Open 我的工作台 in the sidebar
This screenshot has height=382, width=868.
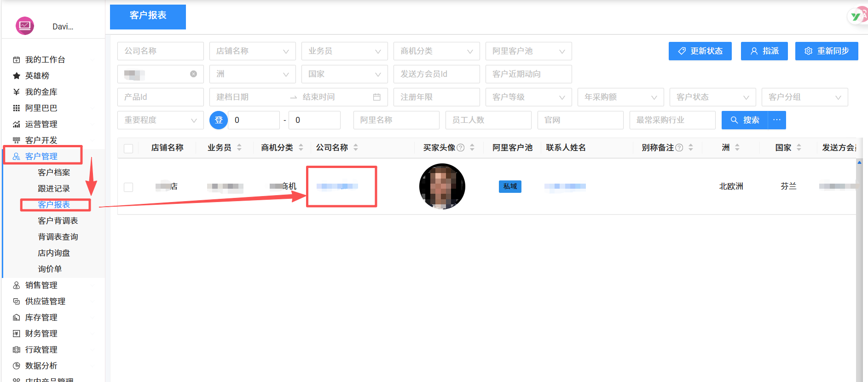pyautogui.click(x=45, y=59)
